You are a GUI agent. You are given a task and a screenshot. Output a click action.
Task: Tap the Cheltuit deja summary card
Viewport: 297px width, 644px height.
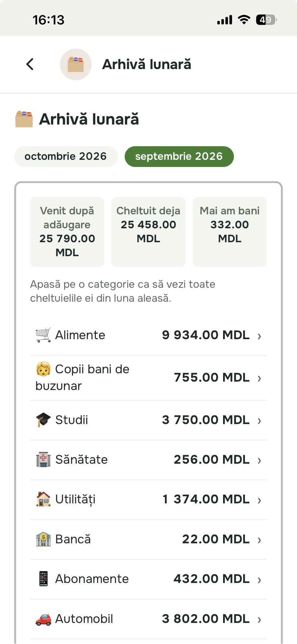[148, 232]
